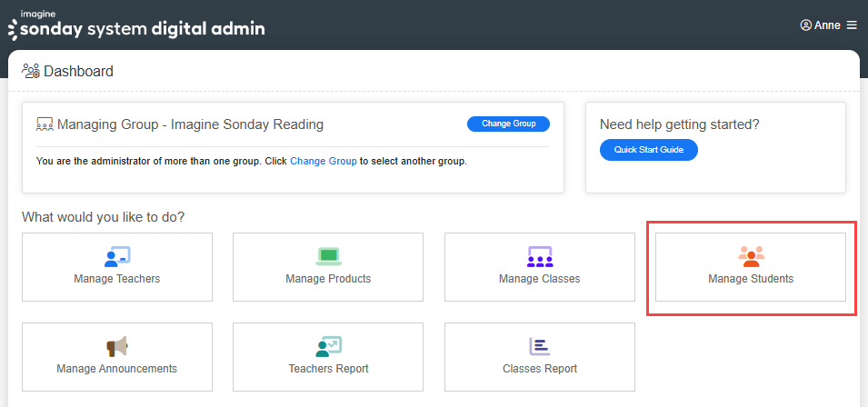This screenshot has height=407, width=868.
Task: Click the Anne user name
Action: pyautogui.click(x=828, y=25)
